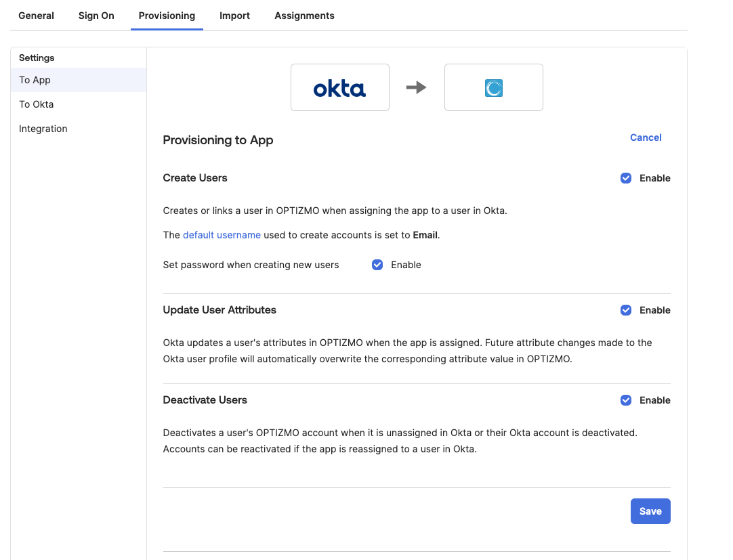Screen dimensions: 733x560
Task: Click the Provisioning to App heading
Action: pos(218,140)
